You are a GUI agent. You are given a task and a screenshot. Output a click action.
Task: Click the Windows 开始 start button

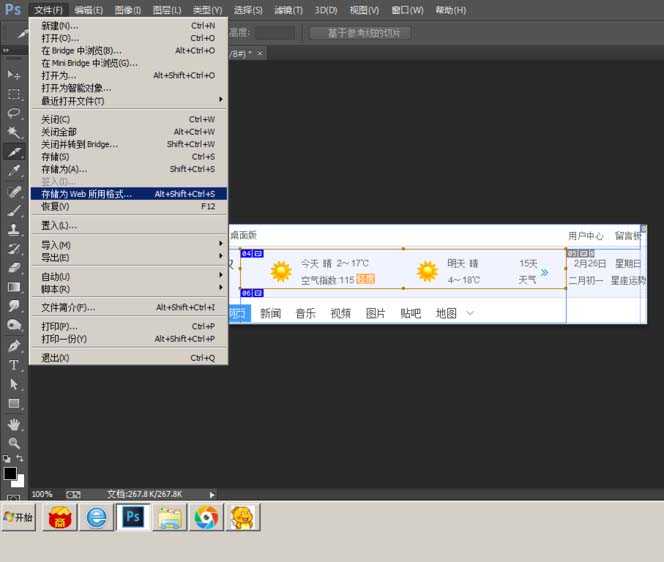coord(18,517)
